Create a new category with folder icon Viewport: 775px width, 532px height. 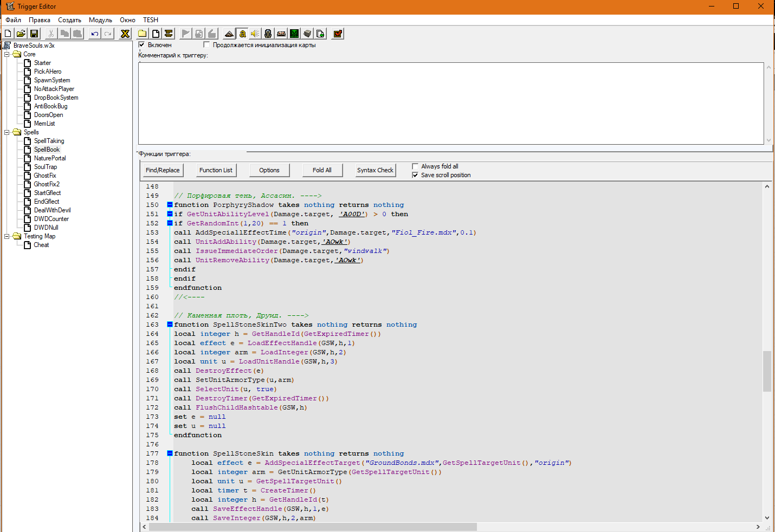pyautogui.click(x=143, y=34)
